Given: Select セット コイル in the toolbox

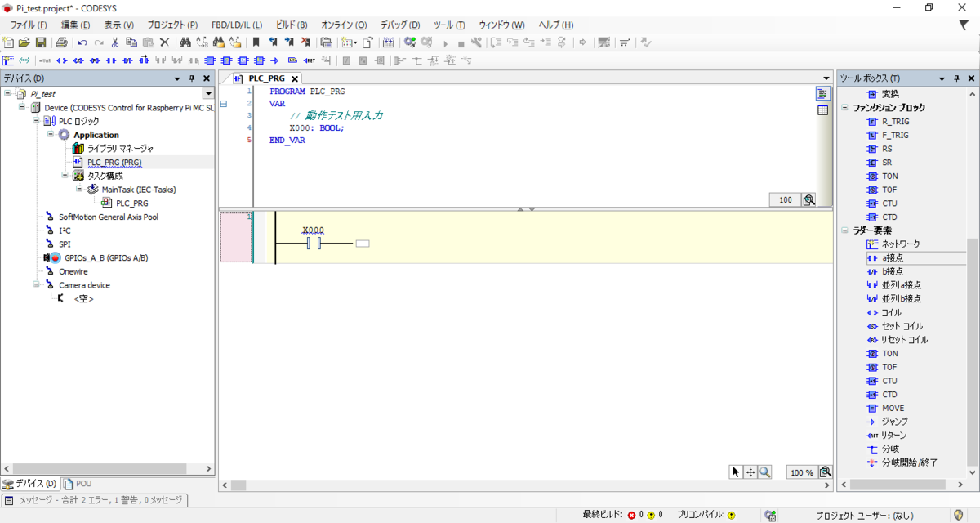Looking at the screenshot, I should pyautogui.click(x=902, y=326).
